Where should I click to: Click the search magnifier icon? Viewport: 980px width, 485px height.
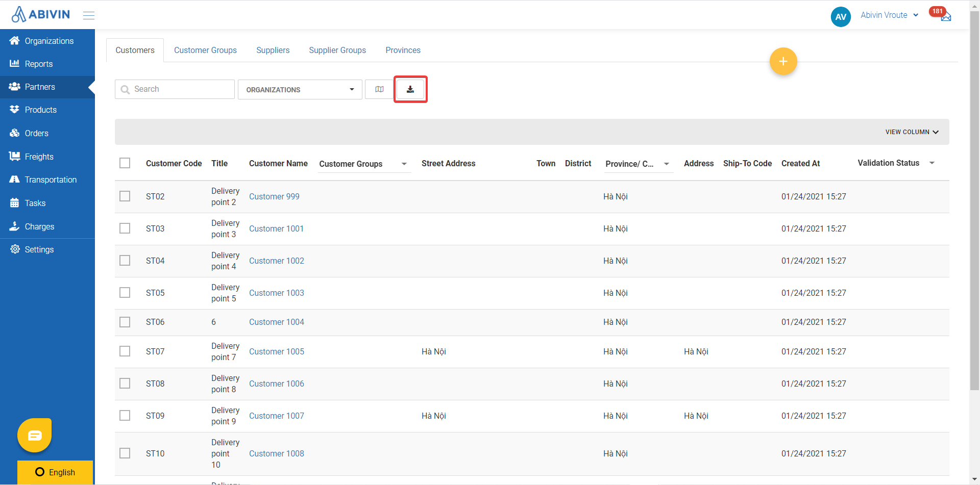click(x=125, y=90)
